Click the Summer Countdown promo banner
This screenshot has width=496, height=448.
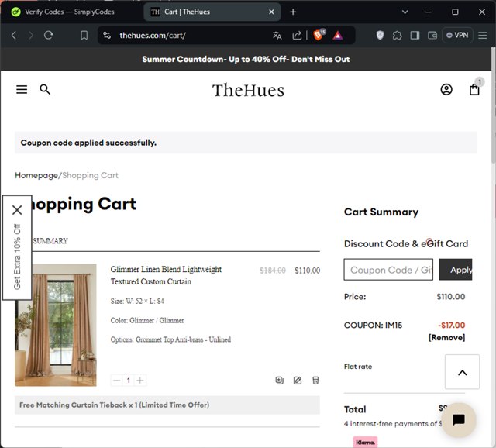(246, 59)
